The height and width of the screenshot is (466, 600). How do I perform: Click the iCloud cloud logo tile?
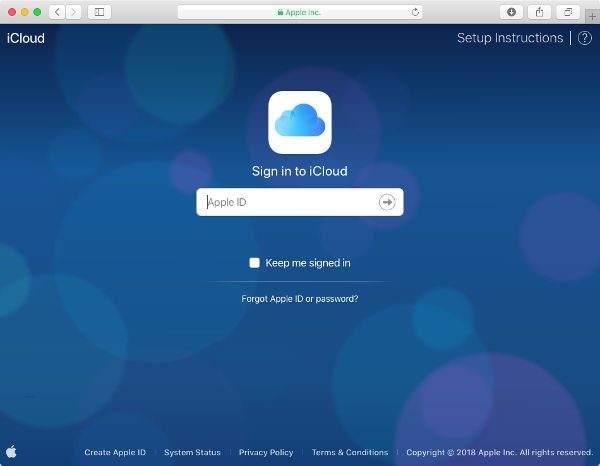pos(300,122)
